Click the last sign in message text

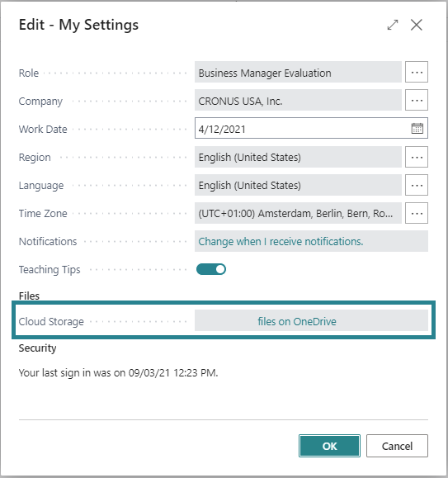119,373
